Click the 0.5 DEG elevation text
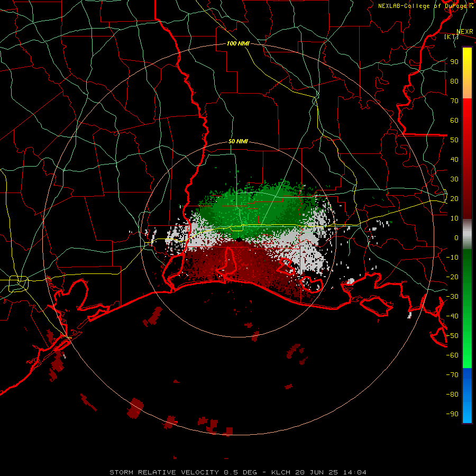The image size is (476, 476). (241, 472)
